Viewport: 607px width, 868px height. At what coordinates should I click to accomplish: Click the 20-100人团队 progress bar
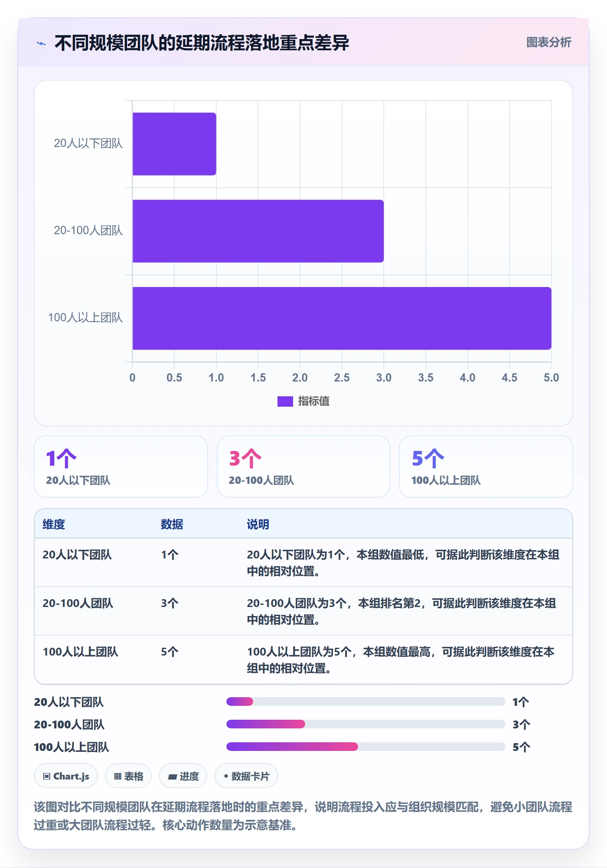click(366, 724)
